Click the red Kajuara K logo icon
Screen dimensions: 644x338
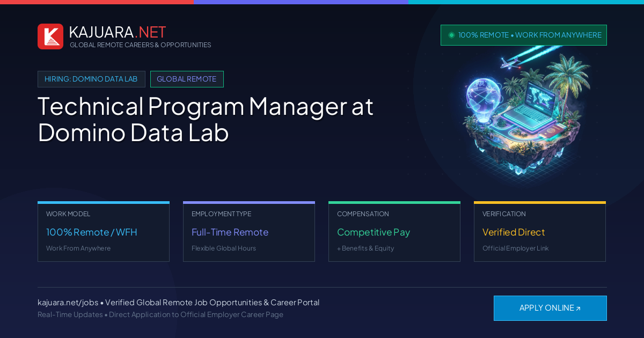pyautogui.click(x=50, y=36)
